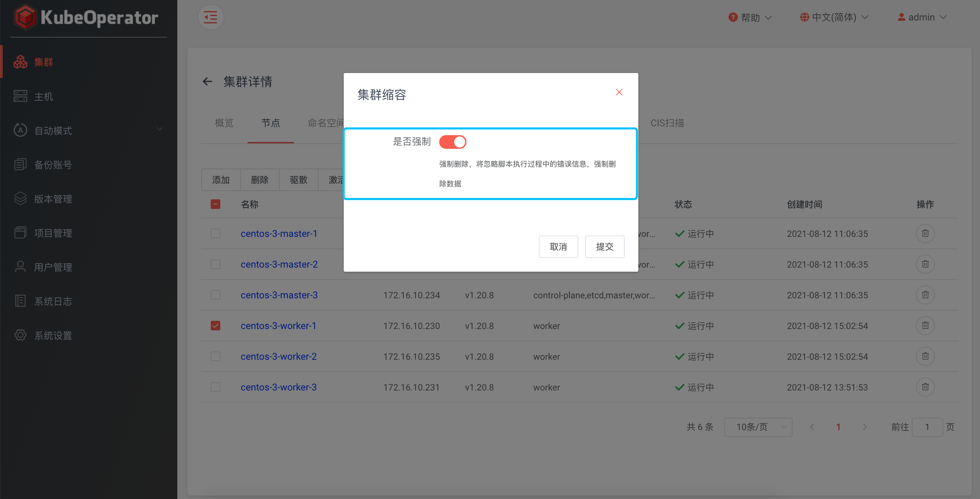
Task: Check the centos-3-worker-2 row checkbox
Action: (x=215, y=357)
